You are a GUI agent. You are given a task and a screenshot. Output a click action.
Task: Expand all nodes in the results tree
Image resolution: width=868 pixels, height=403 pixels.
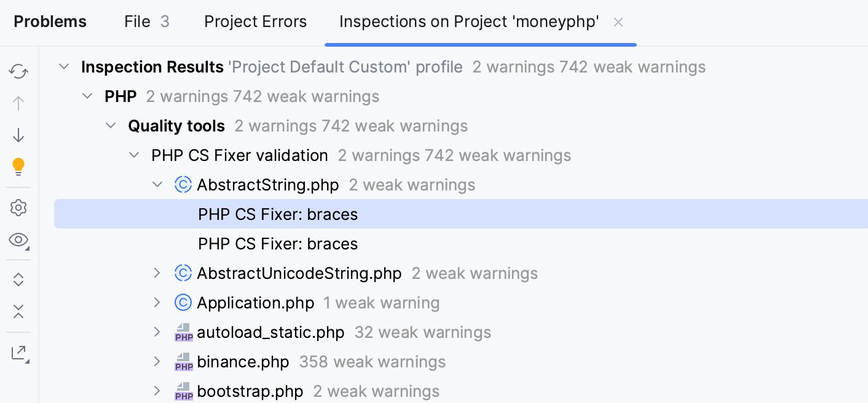(x=18, y=279)
